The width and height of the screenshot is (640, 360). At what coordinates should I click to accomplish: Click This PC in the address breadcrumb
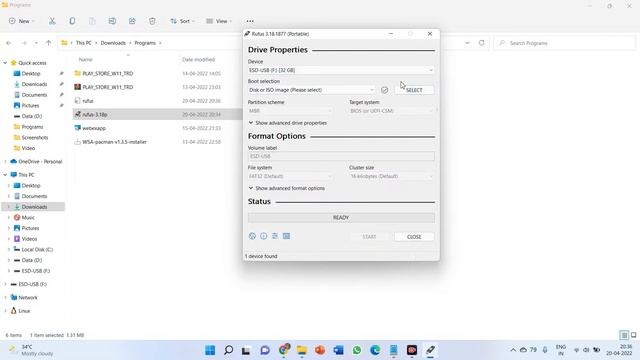[x=84, y=43]
